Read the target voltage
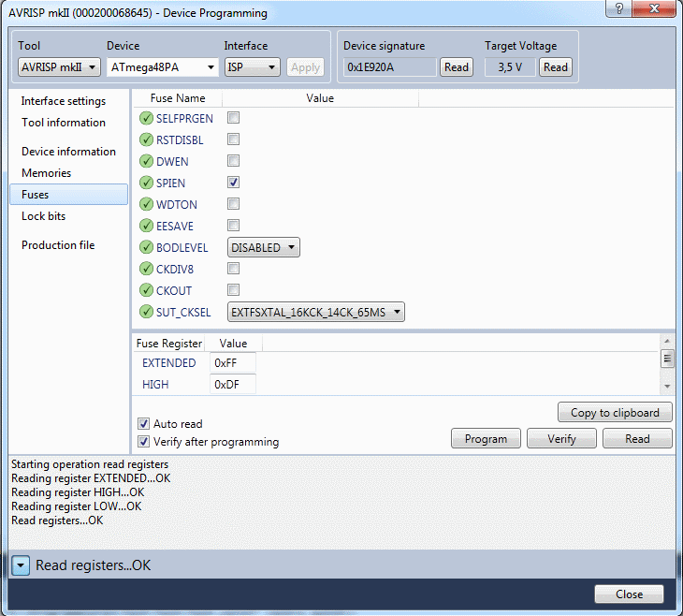This screenshot has height=616, width=683. tap(556, 67)
